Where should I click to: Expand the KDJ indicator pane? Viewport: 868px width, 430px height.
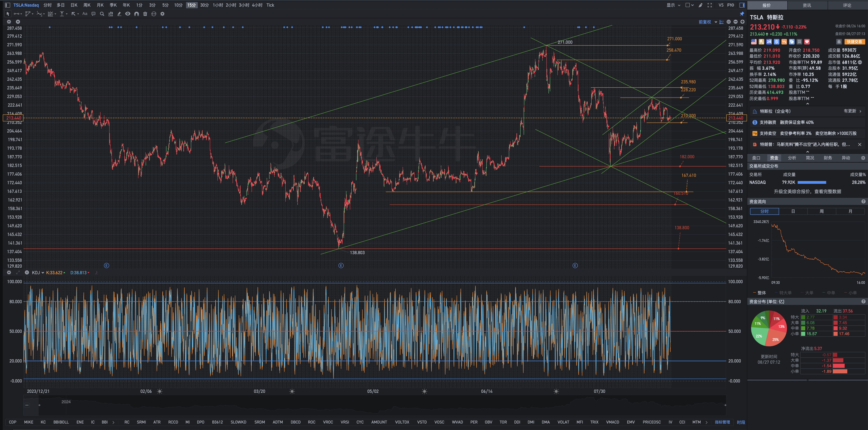coord(18,273)
